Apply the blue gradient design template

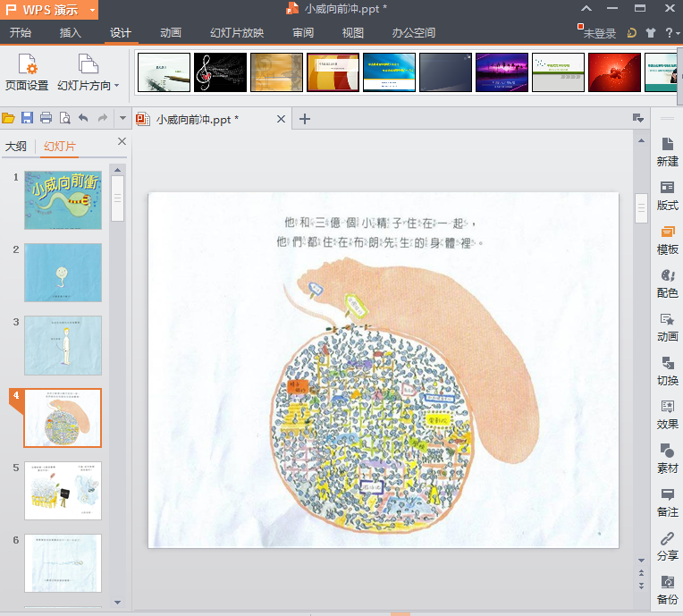tap(389, 72)
